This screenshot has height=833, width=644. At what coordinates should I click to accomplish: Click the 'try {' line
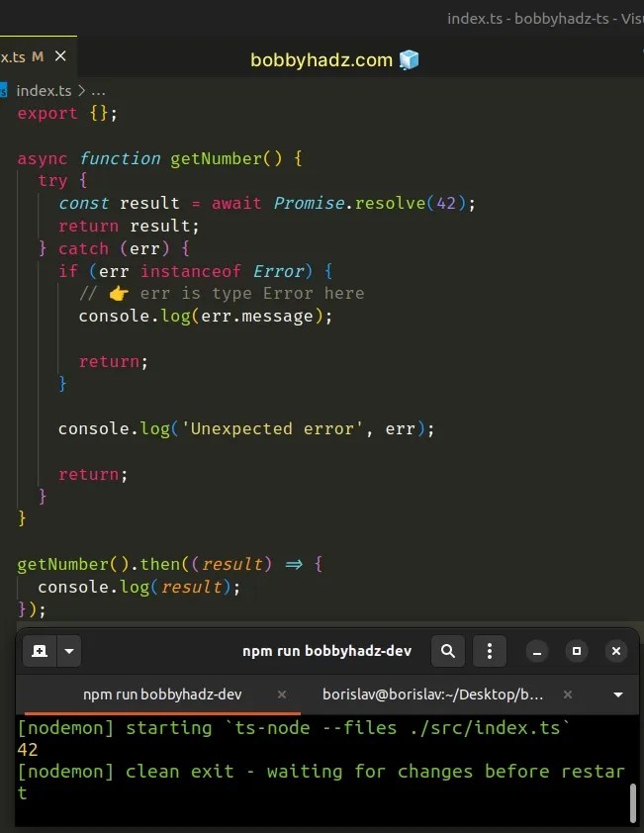62,181
